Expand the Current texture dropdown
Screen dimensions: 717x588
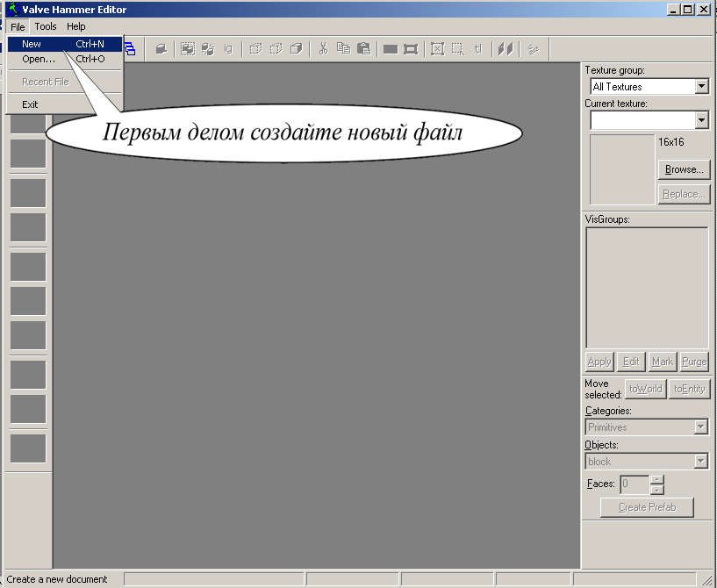[x=701, y=120]
